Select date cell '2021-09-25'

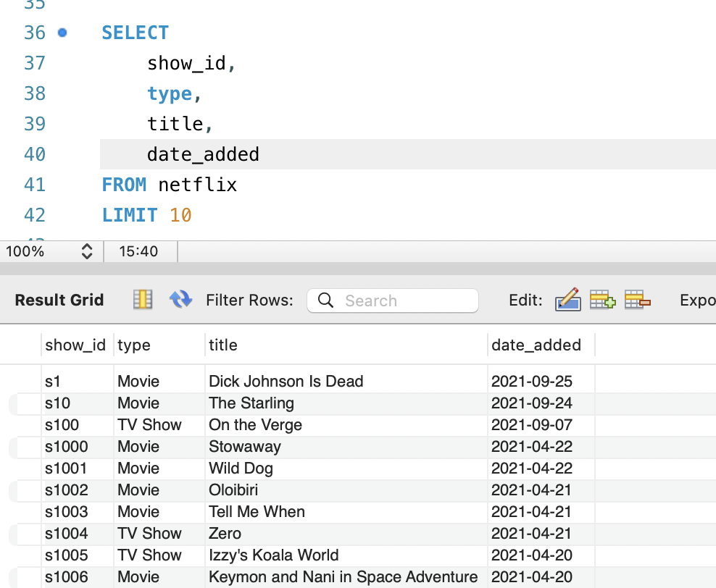coord(541,382)
